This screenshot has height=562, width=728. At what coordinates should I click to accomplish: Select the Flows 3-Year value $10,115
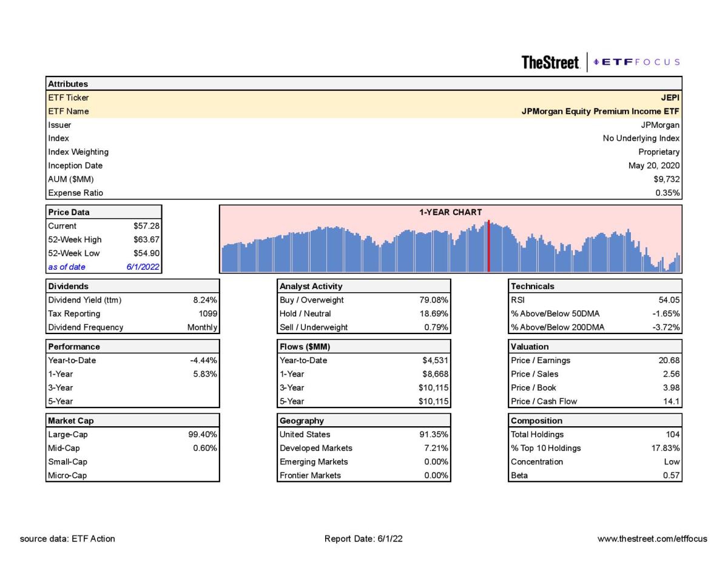[434, 387]
